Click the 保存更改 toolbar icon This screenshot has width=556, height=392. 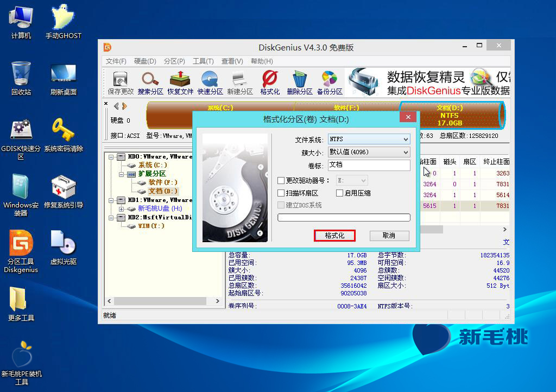click(121, 83)
